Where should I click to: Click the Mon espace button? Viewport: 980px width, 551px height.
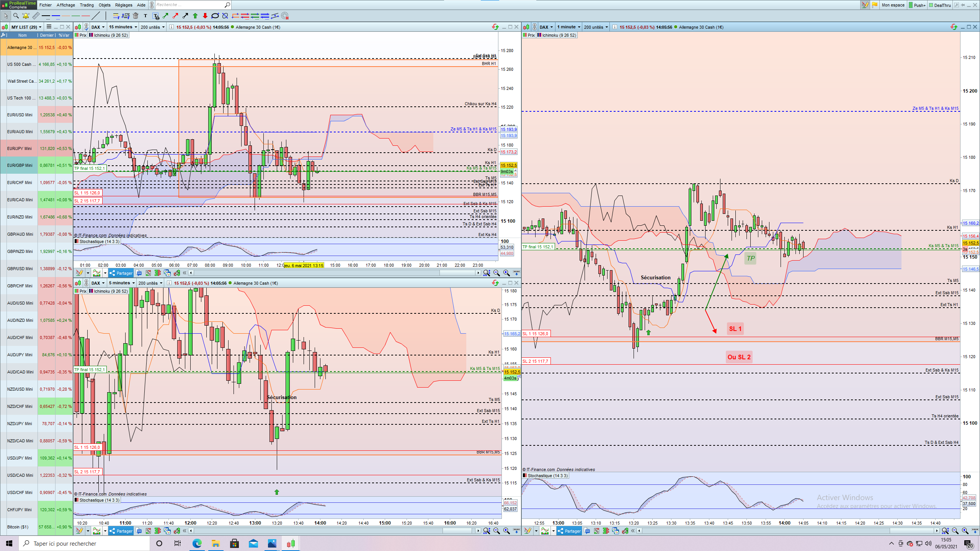click(893, 5)
